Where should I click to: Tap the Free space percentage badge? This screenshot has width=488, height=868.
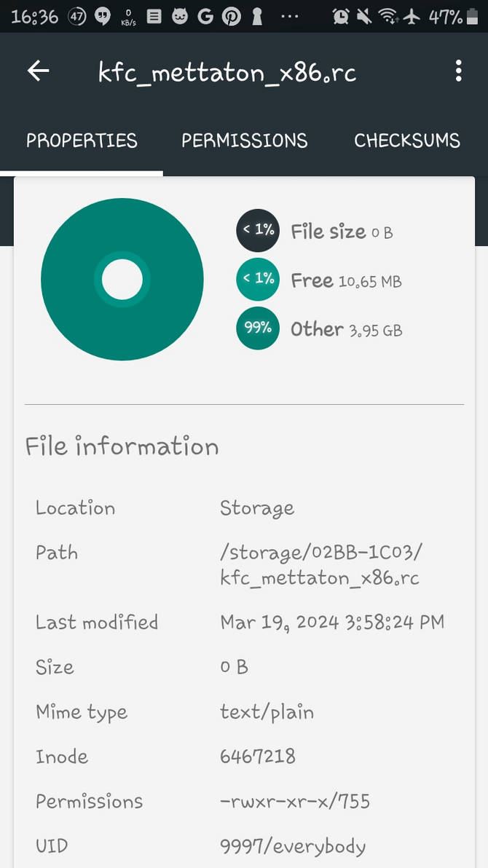(258, 279)
